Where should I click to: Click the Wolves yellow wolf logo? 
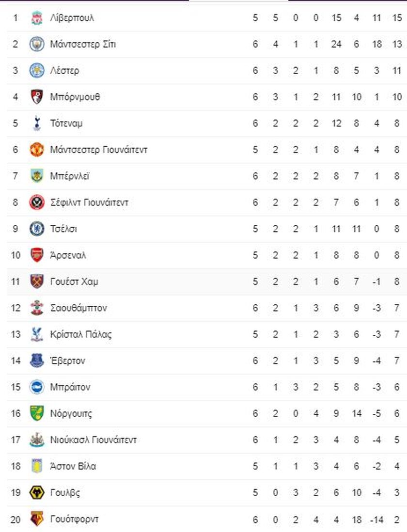click(x=37, y=492)
